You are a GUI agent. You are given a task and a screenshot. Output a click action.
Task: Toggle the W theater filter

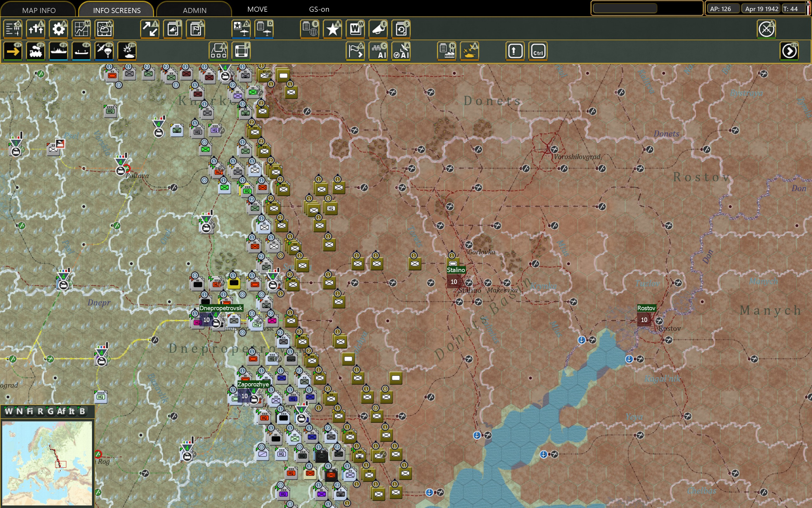click(x=9, y=411)
